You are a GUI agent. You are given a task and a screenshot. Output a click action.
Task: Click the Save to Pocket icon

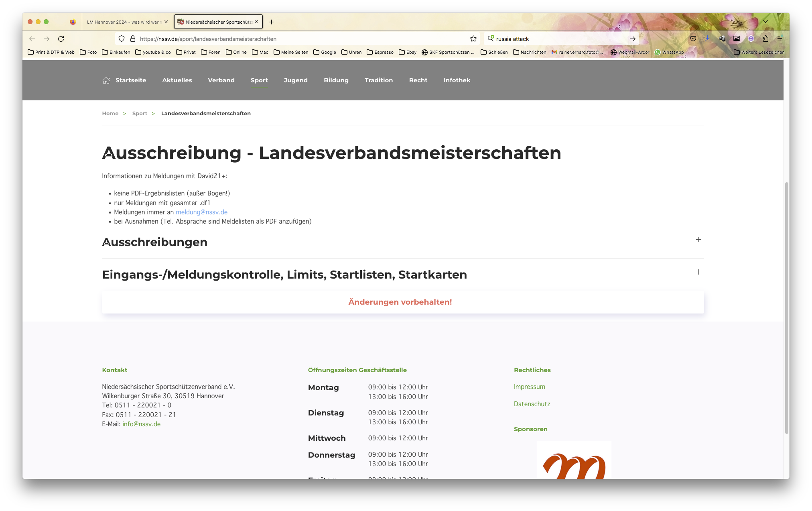(693, 39)
